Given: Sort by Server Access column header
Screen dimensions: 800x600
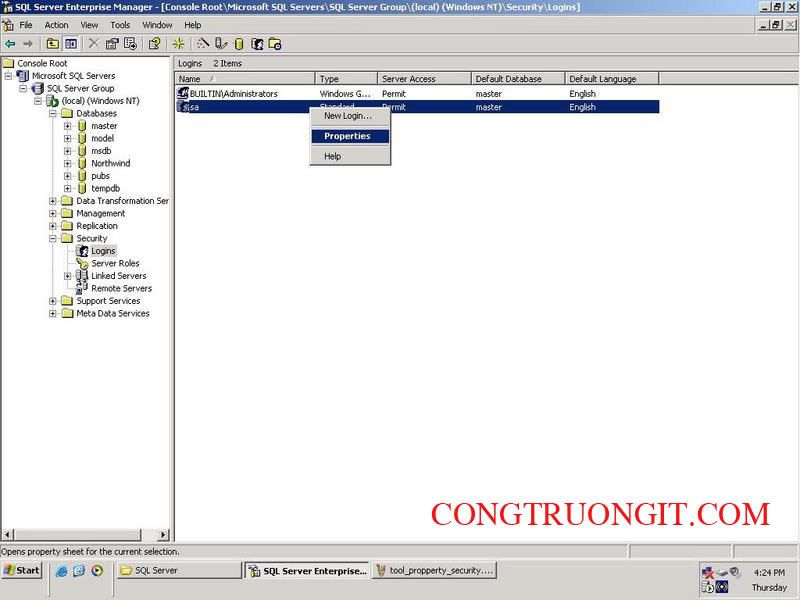Looking at the screenshot, I should tap(424, 79).
